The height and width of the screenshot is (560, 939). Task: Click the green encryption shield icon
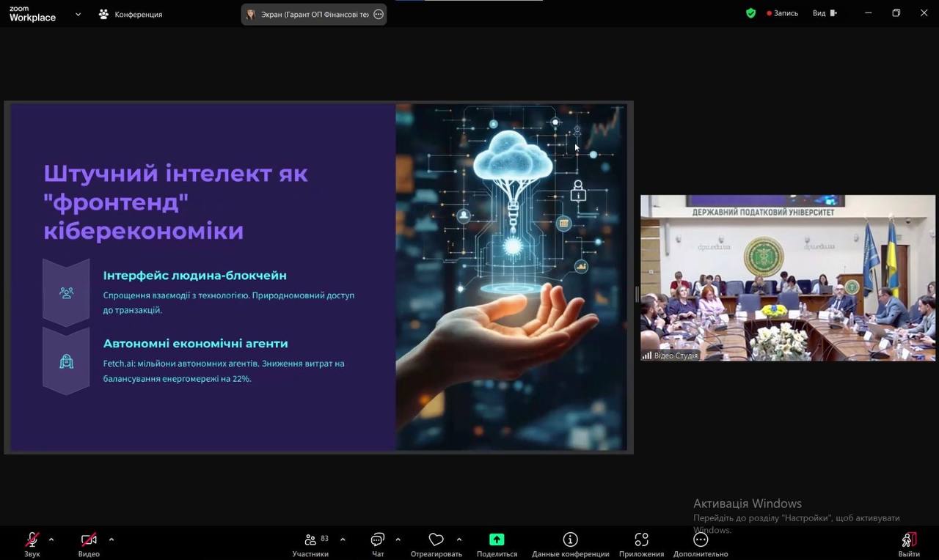750,13
